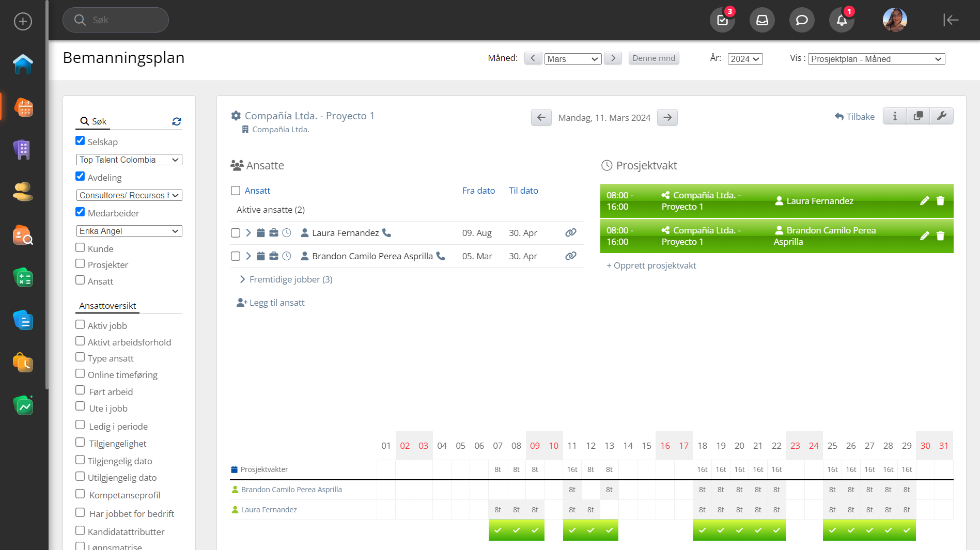The width and height of the screenshot is (980, 550).
Task: Open the chat messages icon
Action: [801, 20]
